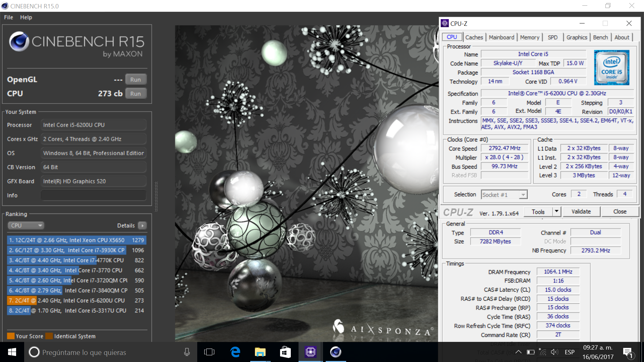Viewport: 644px width, 362px height.
Task: Open taskbar clock and date
Action: pos(598,352)
